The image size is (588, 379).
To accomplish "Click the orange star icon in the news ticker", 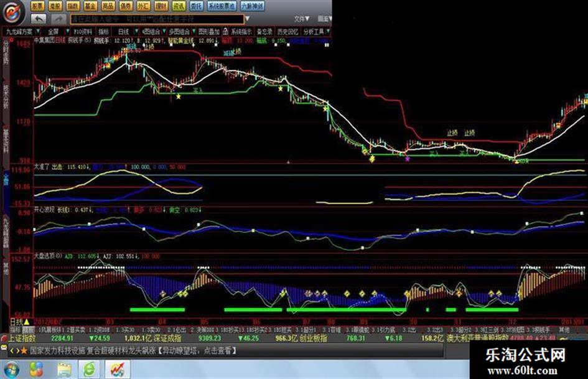I will pos(24,350).
